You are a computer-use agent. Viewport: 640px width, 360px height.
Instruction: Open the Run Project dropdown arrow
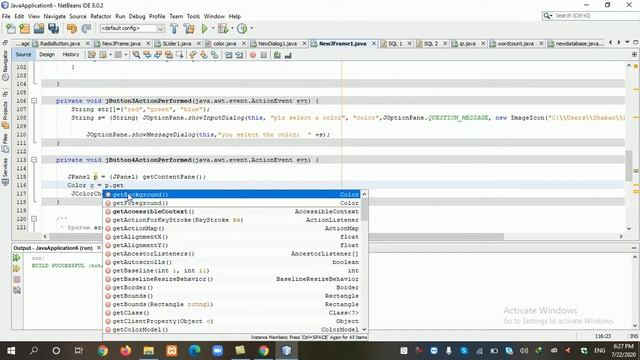[x=213, y=29]
